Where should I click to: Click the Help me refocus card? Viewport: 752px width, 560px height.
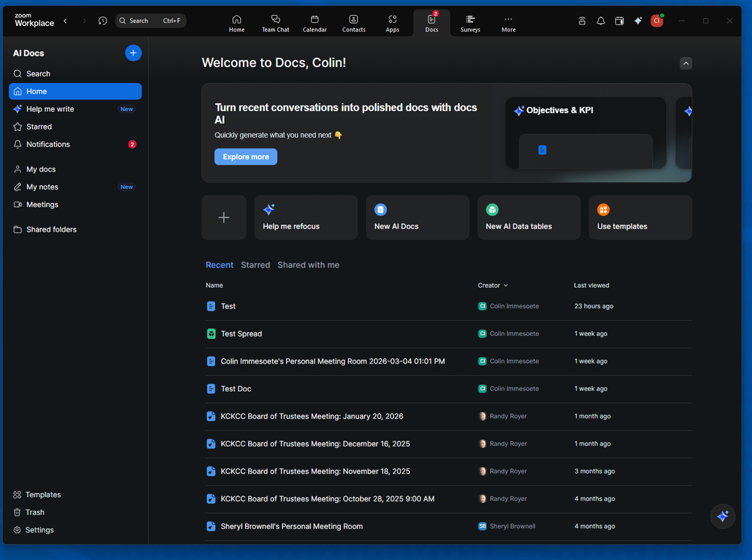306,217
